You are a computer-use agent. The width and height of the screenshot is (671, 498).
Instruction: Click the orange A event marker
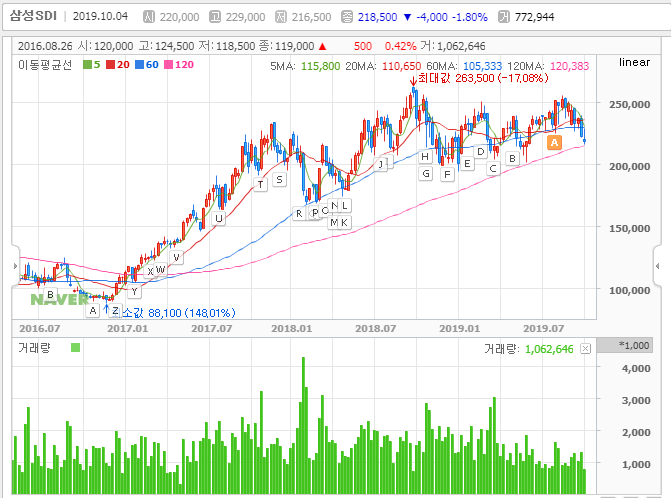click(x=554, y=142)
